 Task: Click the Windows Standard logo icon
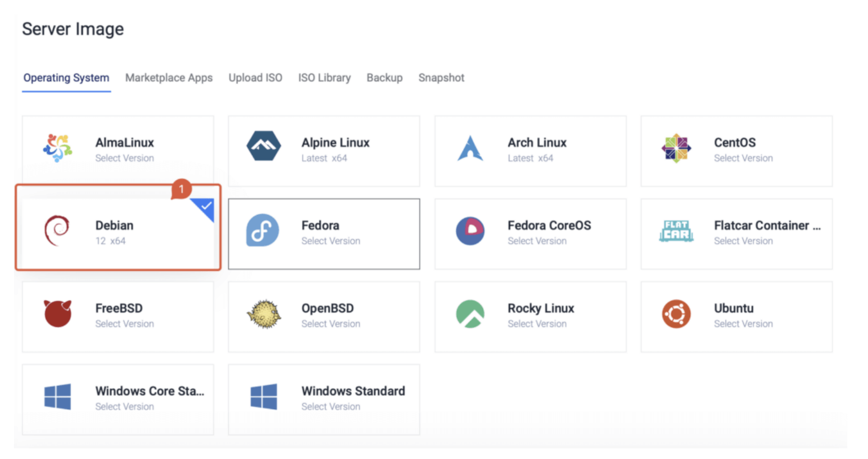point(264,396)
